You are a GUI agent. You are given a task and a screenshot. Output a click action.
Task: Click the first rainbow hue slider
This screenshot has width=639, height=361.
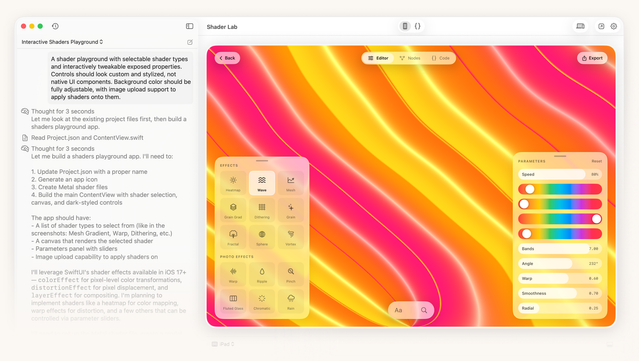tap(560, 189)
